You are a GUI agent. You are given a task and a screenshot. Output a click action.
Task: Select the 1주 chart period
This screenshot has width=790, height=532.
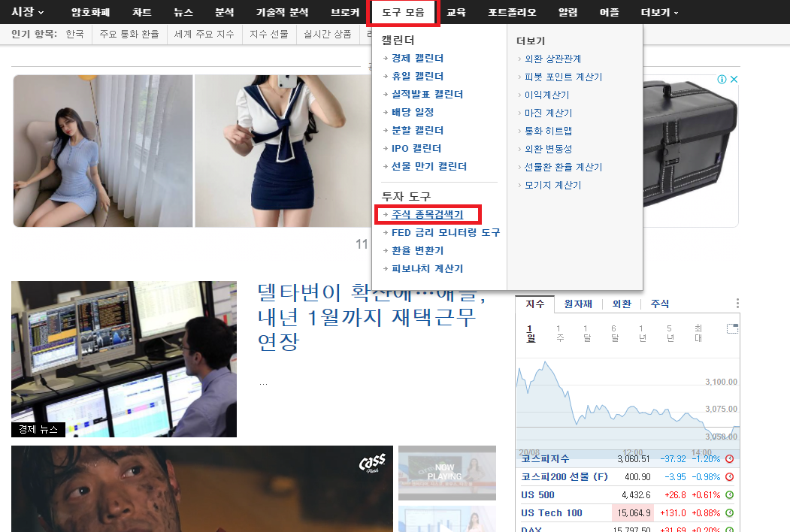[559, 334]
